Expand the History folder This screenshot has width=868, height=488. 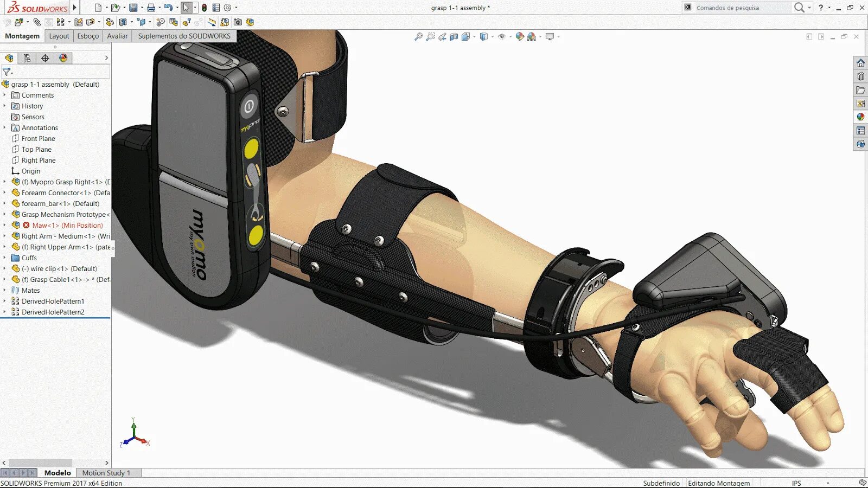point(4,106)
